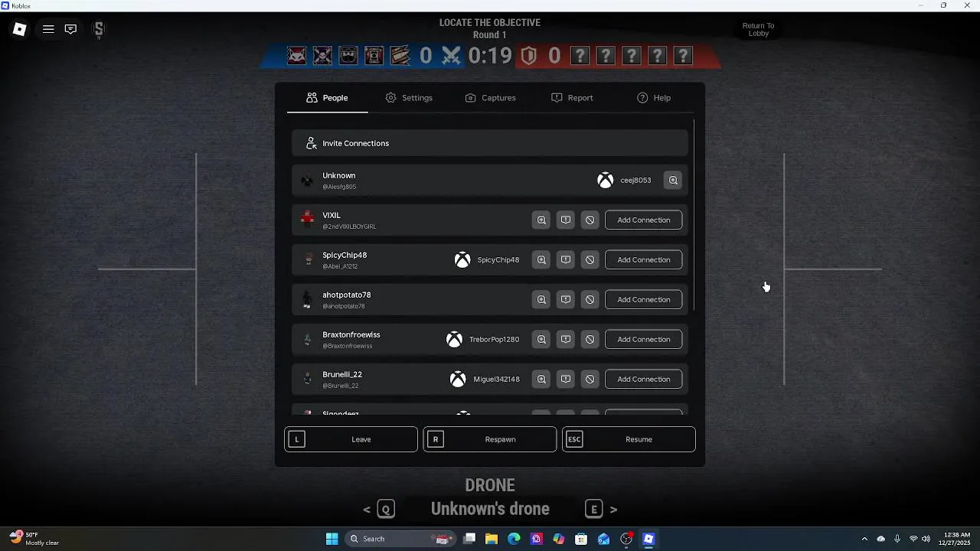The image size is (980, 551).
Task: Switch to the Settings tab
Action: (x=409, y=98)
